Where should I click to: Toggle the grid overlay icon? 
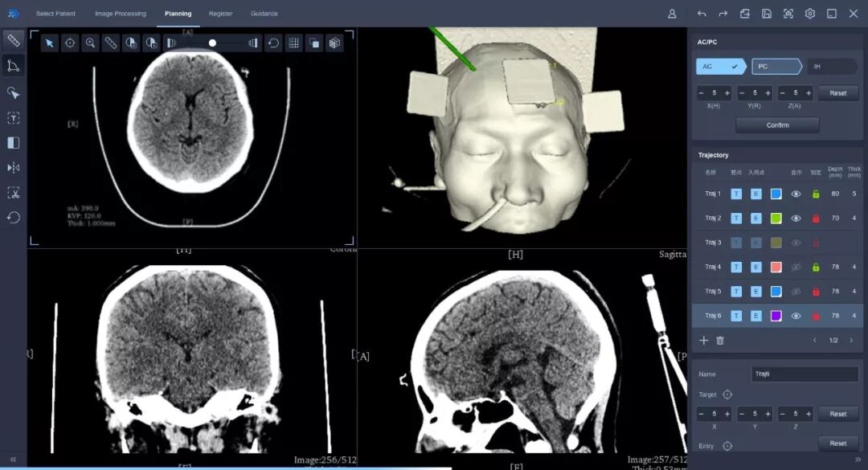coord(294,43)
